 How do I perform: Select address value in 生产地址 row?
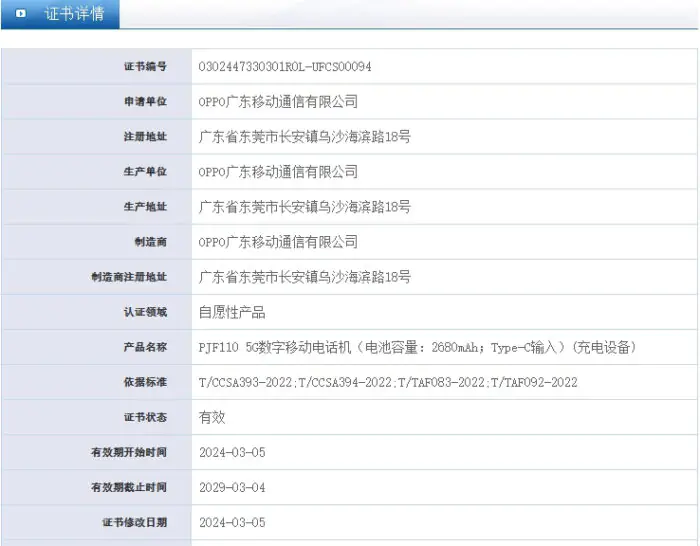coord(304,207)
